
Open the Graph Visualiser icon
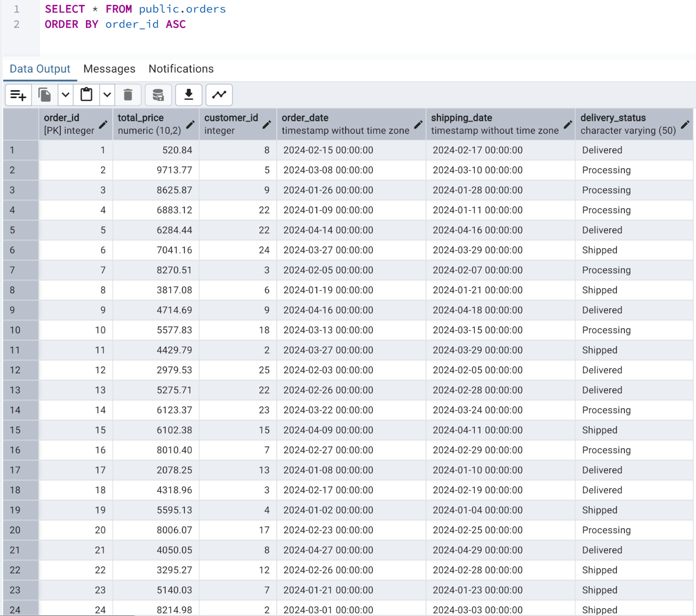click(219, 95)
